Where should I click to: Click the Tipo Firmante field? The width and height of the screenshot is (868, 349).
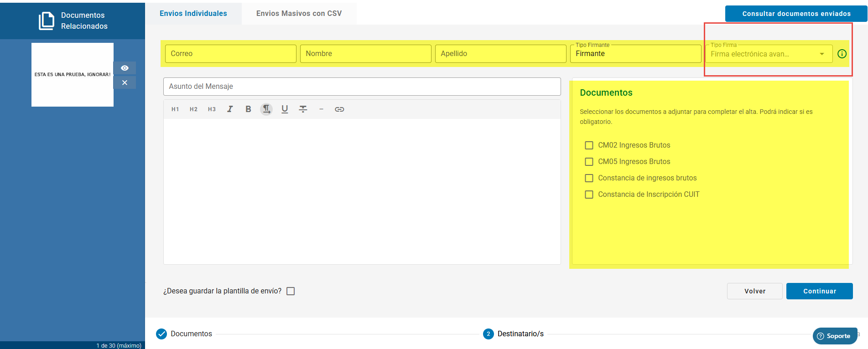[635, 54]
